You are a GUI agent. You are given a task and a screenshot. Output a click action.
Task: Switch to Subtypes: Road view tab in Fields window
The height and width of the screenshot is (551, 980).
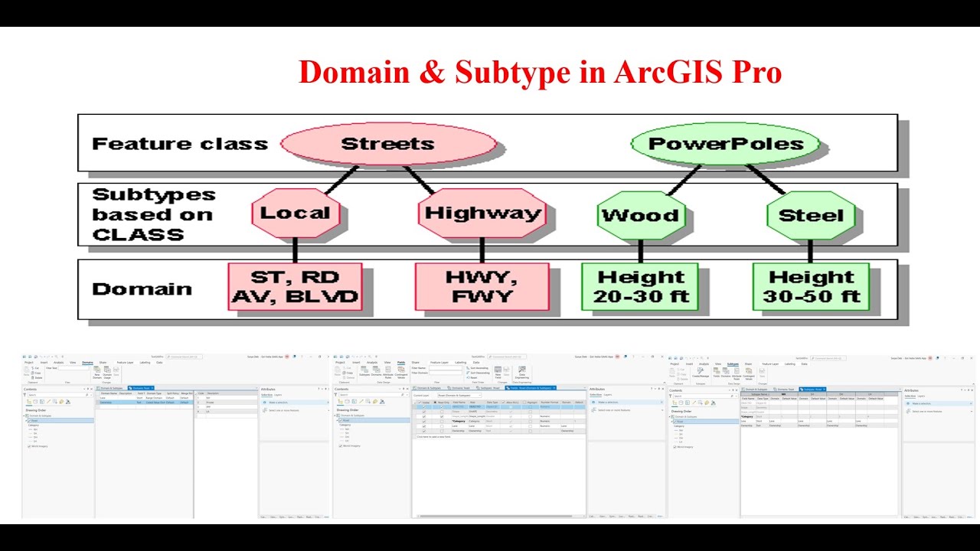490,388
